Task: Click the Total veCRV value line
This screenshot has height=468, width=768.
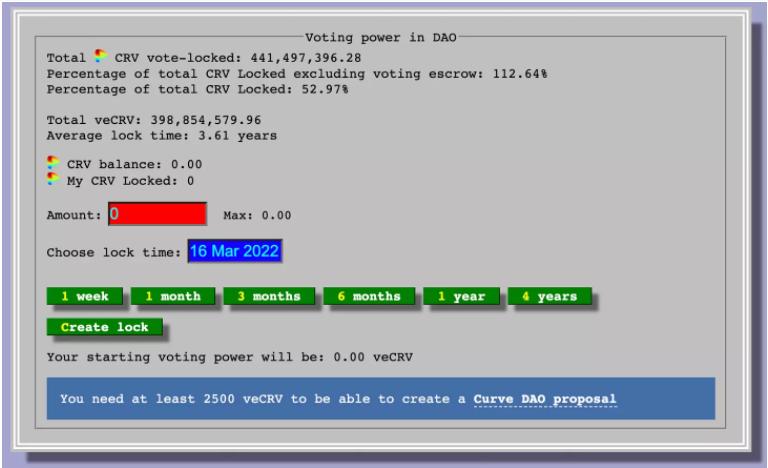Action: pos(154,119)
